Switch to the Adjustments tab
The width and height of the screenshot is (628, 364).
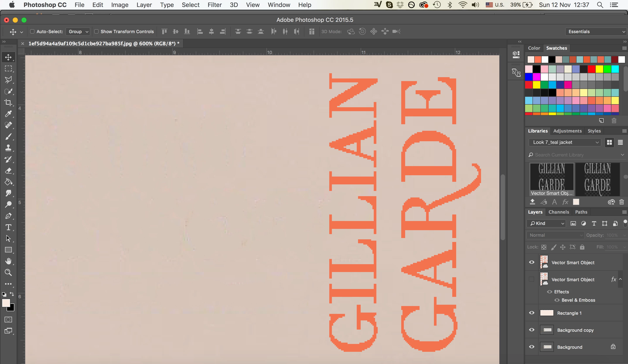567,131
